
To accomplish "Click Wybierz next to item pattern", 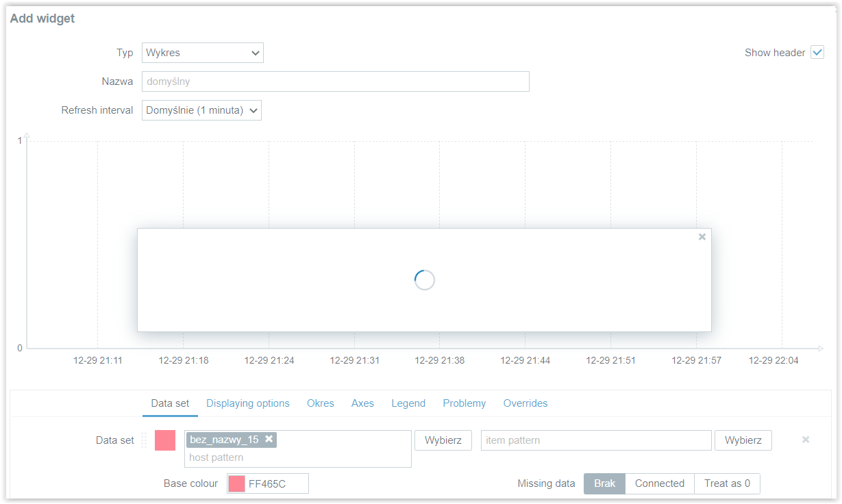I will 743,440.
